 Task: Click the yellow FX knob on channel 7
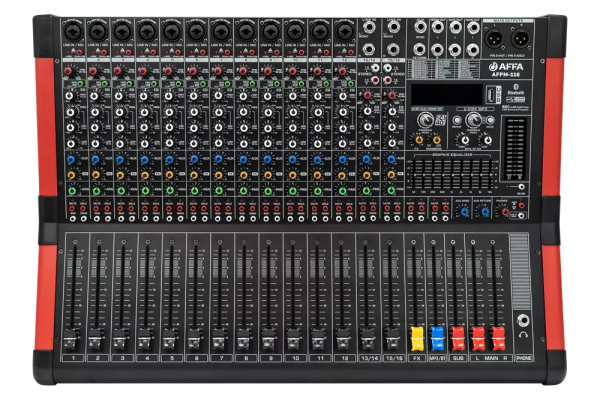pyautogui.click(x=218, y=175)
